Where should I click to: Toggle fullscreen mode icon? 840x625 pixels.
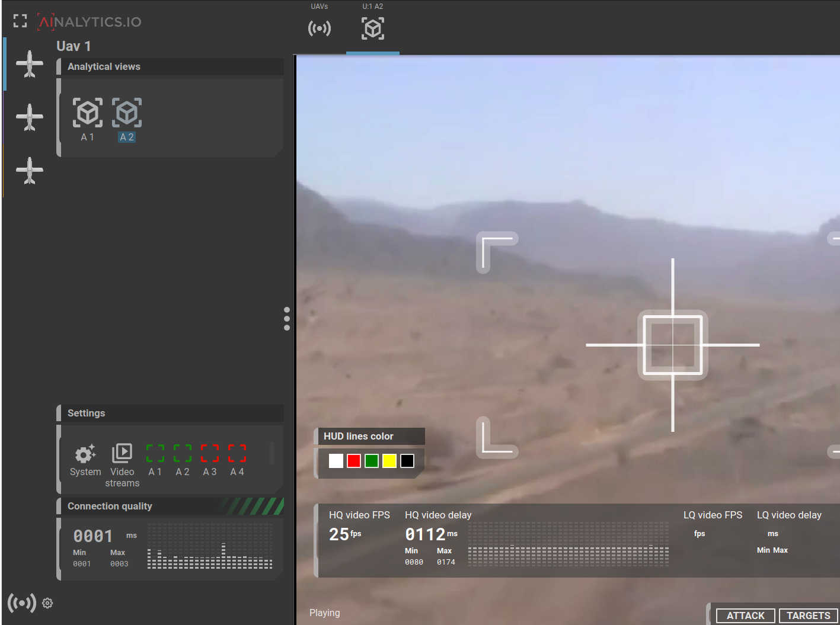click(x=20, y=21)
